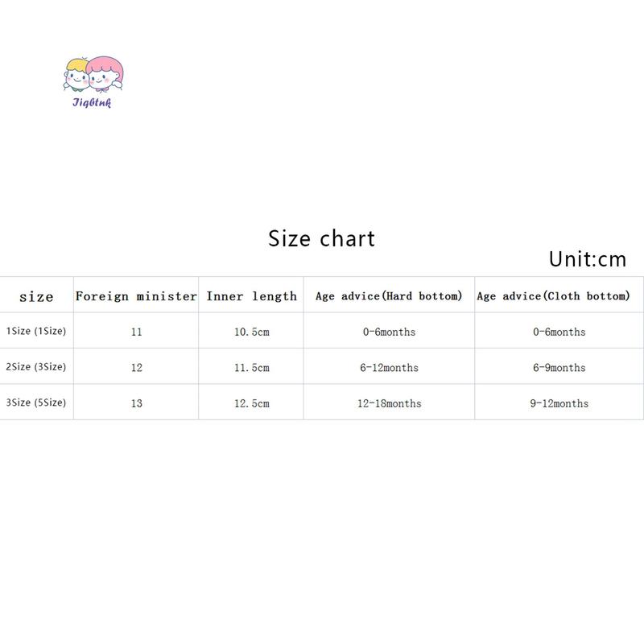Click the "6-9months" cloth bottom cell
This screenshot has height=644, width=644.
(x=559, y=368)
